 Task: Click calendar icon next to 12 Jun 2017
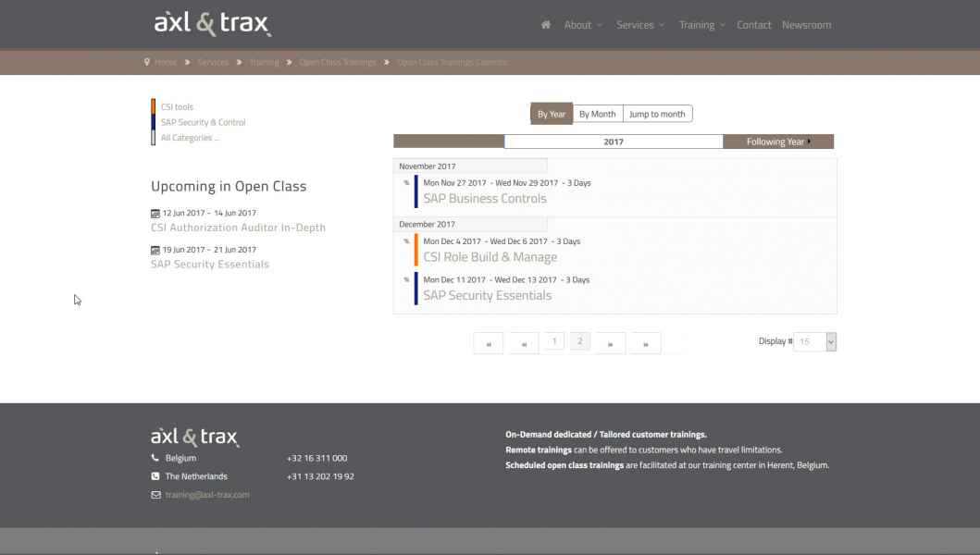(155, 213)
